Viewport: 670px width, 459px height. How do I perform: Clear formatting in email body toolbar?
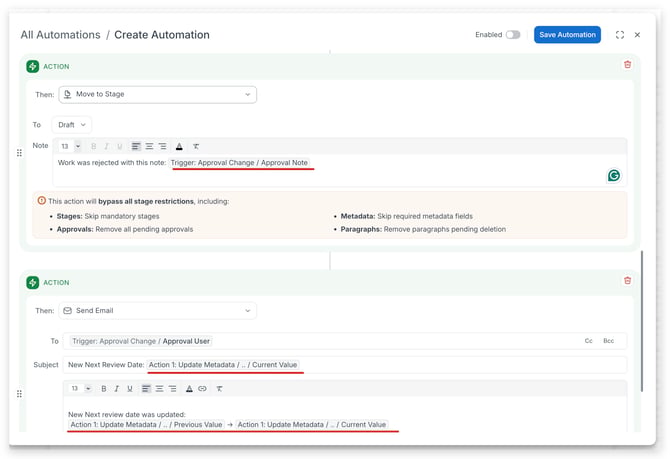click(x=219, y=388)
